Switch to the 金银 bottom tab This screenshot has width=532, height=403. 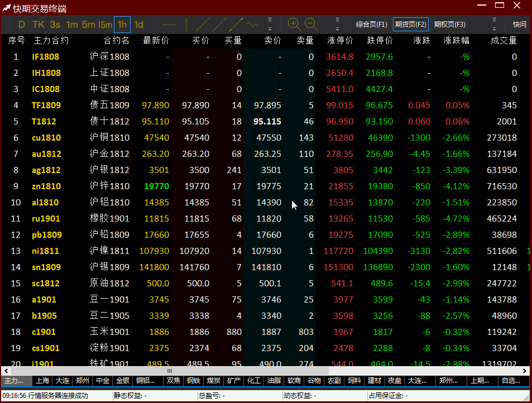[x=122, y=381]
